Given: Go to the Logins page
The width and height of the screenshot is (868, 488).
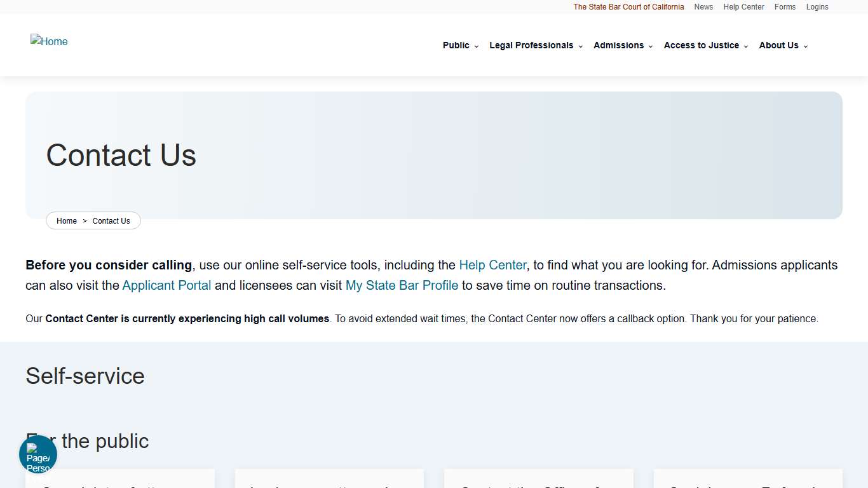Looking at the screenshot, I should (x=817, y=7).
